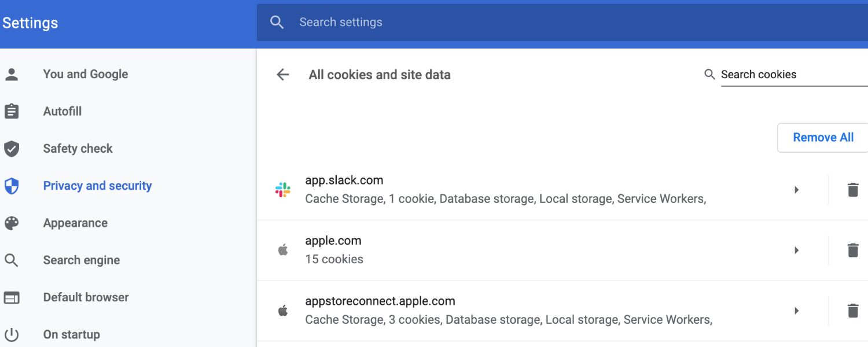Expand appstoreconnect.apple.com site data

797,310
